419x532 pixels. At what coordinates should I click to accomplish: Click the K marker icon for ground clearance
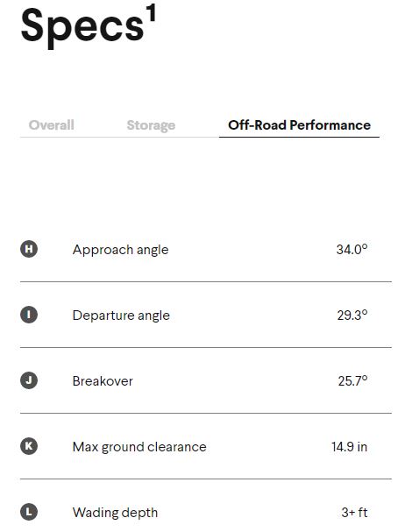[29, 446]
